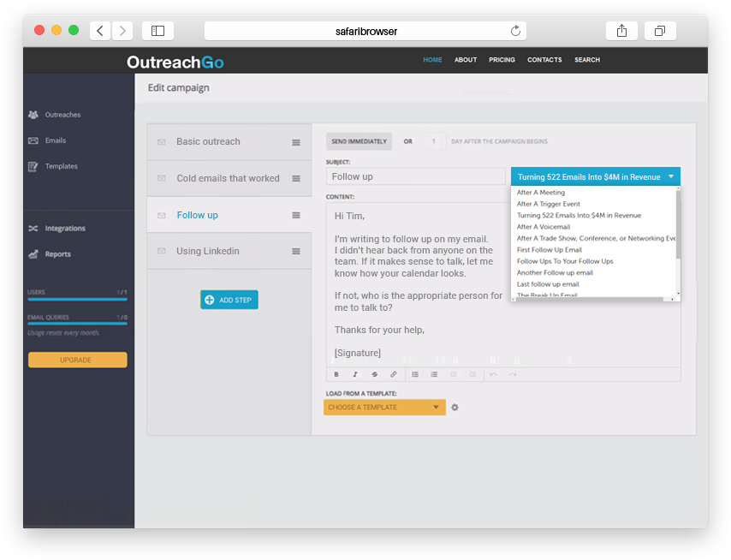
Task: Click the indent toolbar icon
Action: [472, 374]
